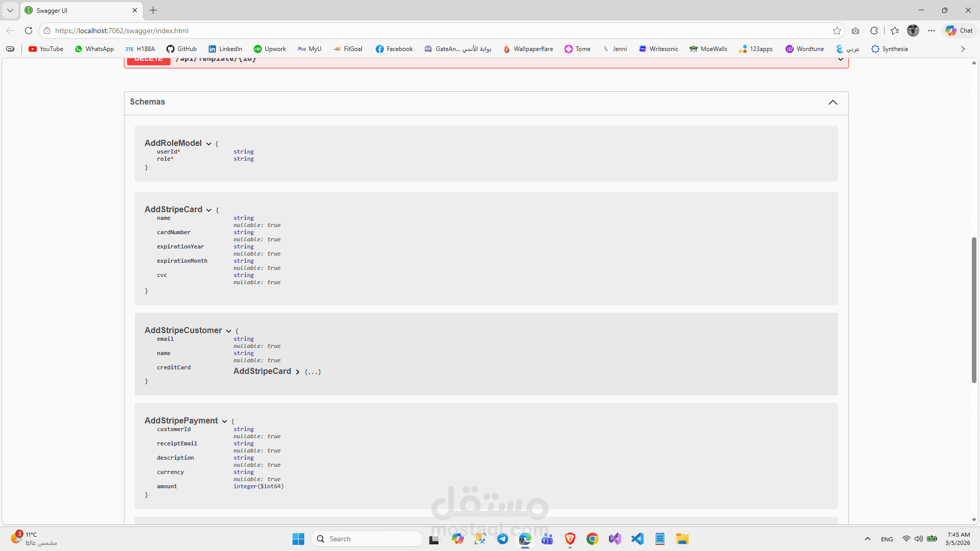The width and height of the screenshot is (980, 551).
Task: Open Copilot Chat in browser
Action: coord(959,31)
